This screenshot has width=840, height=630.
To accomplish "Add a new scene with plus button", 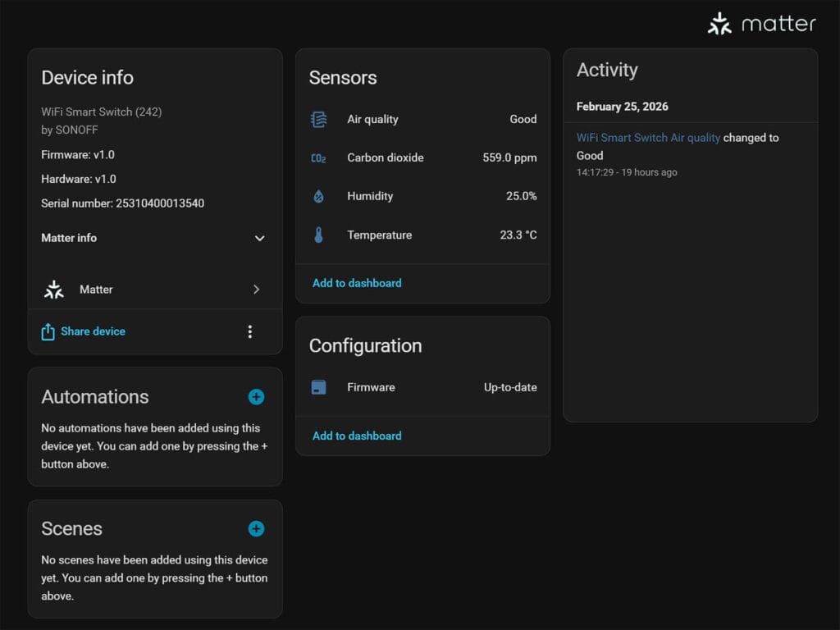I will pos(257,529).
